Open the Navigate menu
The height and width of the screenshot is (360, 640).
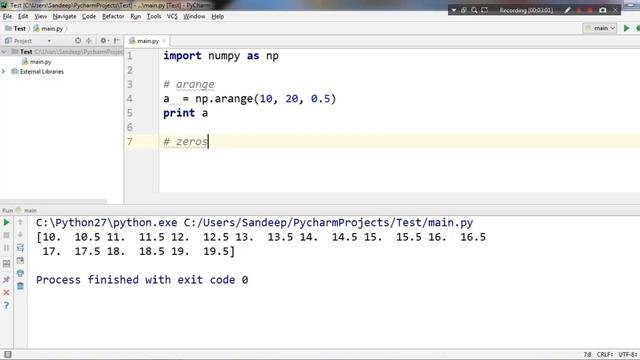[64, 16]
